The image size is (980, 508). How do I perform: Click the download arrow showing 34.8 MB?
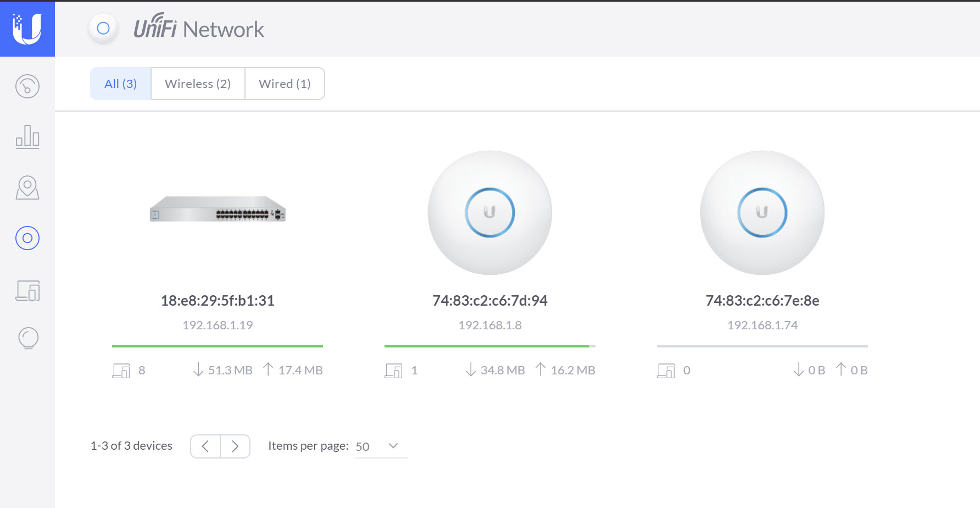pos(471,369)
